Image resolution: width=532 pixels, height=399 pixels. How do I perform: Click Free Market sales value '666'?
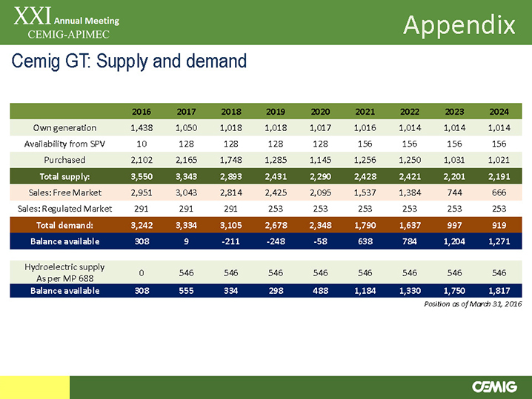pos(499,192)
